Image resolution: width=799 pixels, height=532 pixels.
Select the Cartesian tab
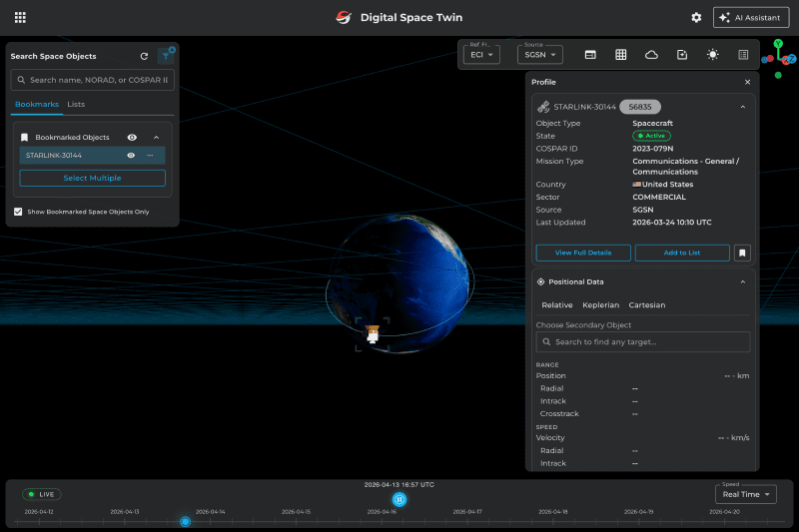click(646, 305)
